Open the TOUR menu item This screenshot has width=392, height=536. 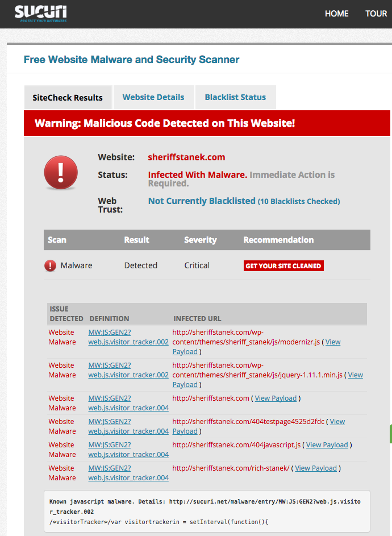pyautogui.click(x=376, y=14)
